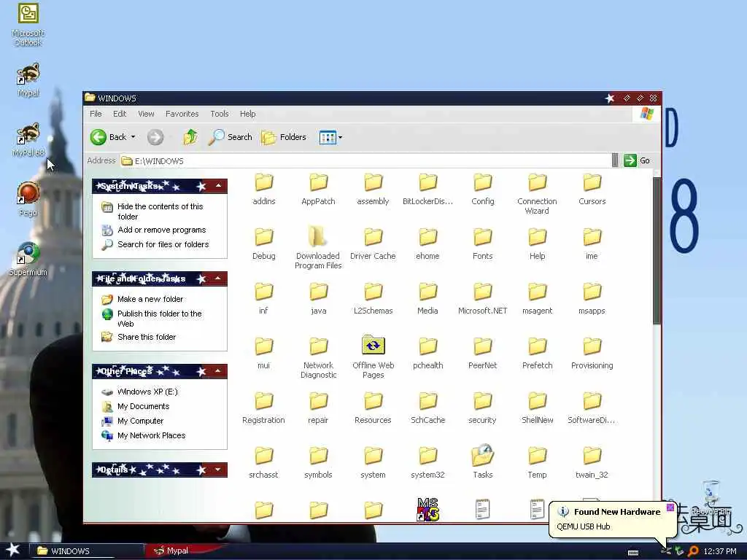The width and height of the screenshot is (747, 560).
Task: Switch to WINDOWS taskbar button
Action: 86,551
